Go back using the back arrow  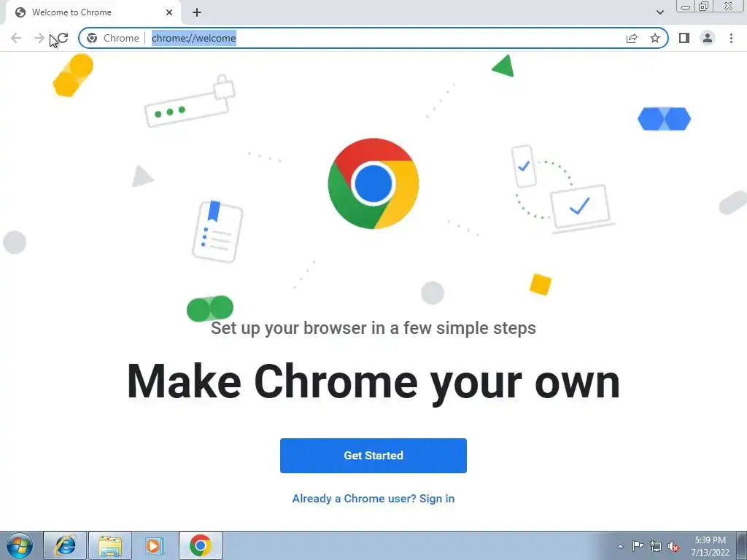(16, 38)
